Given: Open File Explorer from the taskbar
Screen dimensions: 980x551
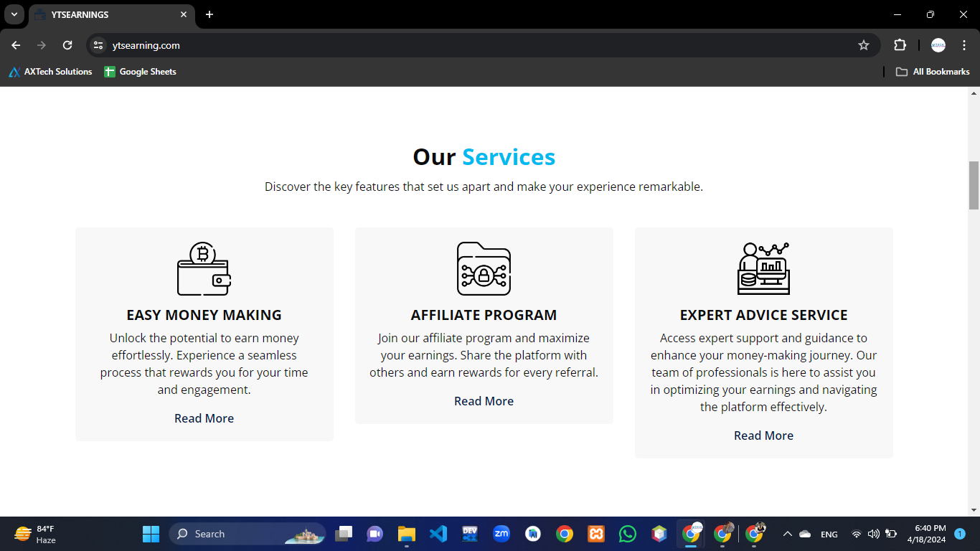Looking at the screenshot, I should pyautogui.click(x=407, y=534).
